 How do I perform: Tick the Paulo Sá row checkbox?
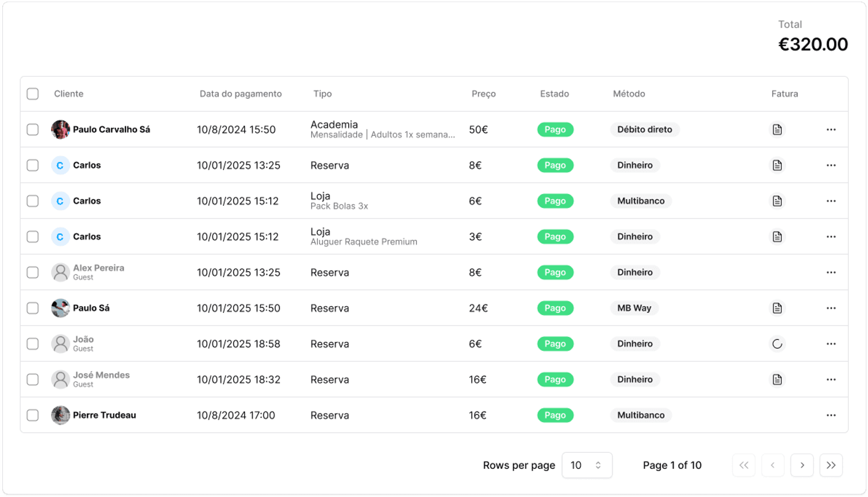click(33, 308)
